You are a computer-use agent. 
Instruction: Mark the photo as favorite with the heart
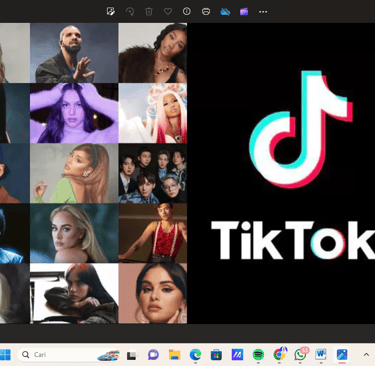[x=168, y=12]
